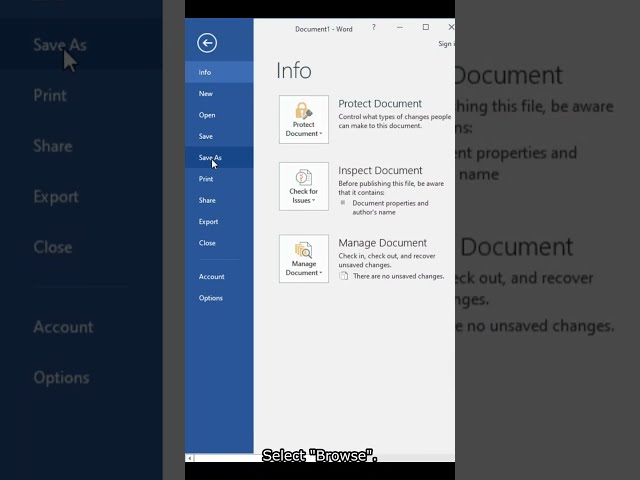
Task: Select Share in the center menu
Action: pyautogui.click(x=219, y=200)
